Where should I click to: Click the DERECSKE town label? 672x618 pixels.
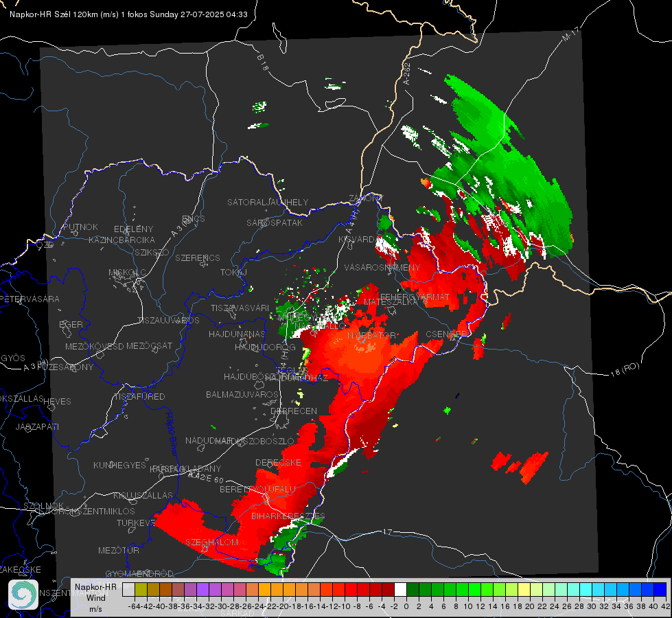pos(278,463)
